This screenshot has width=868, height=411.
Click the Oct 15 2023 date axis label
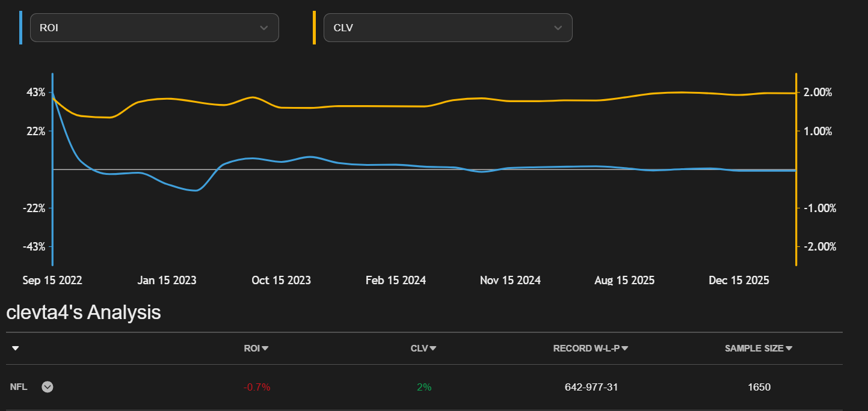pyautogui.click(x=281, y=281)
